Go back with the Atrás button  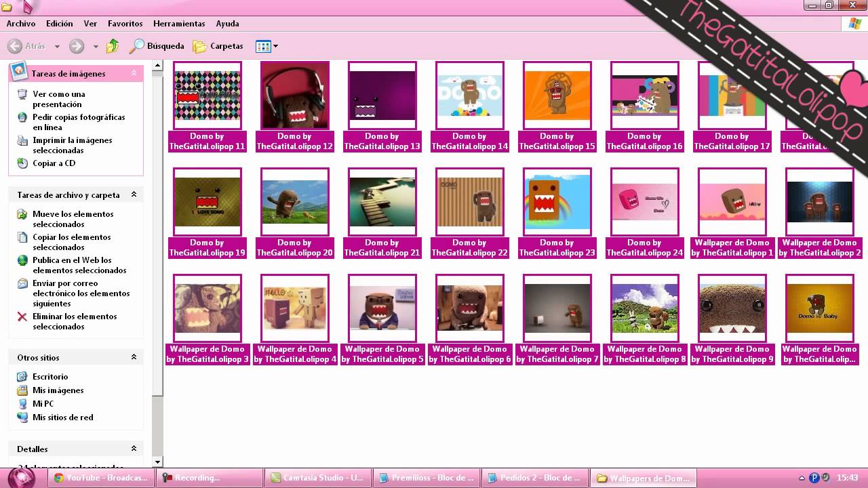click(x=26, y=46)
